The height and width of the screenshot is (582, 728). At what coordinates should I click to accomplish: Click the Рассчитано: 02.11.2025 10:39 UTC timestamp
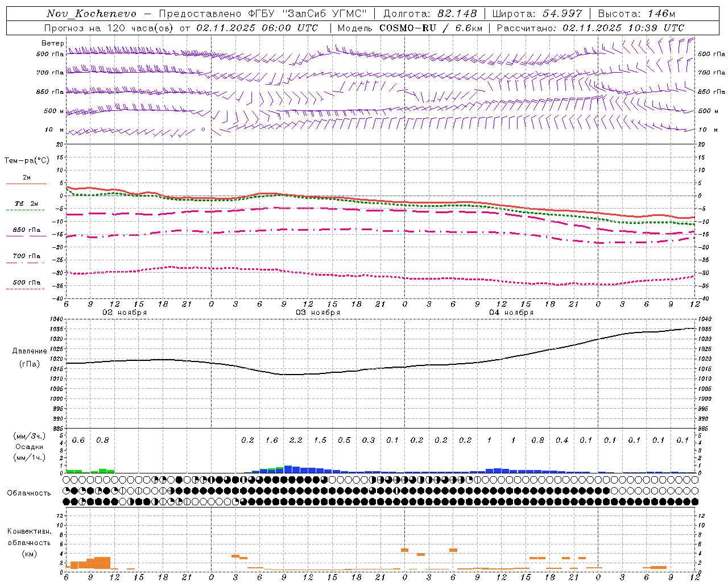590,28
